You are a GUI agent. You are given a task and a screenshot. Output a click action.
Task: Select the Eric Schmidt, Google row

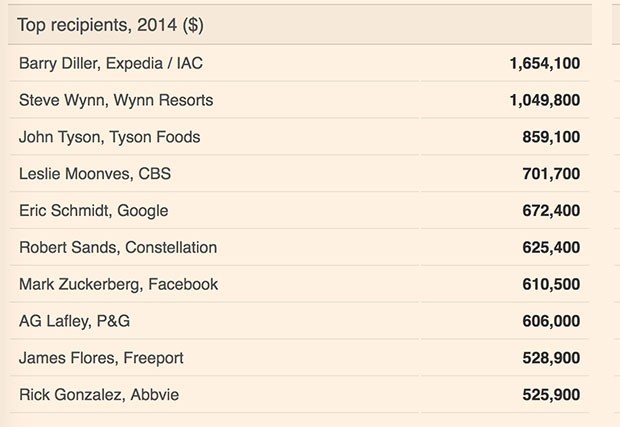click(x=300, y=210)
